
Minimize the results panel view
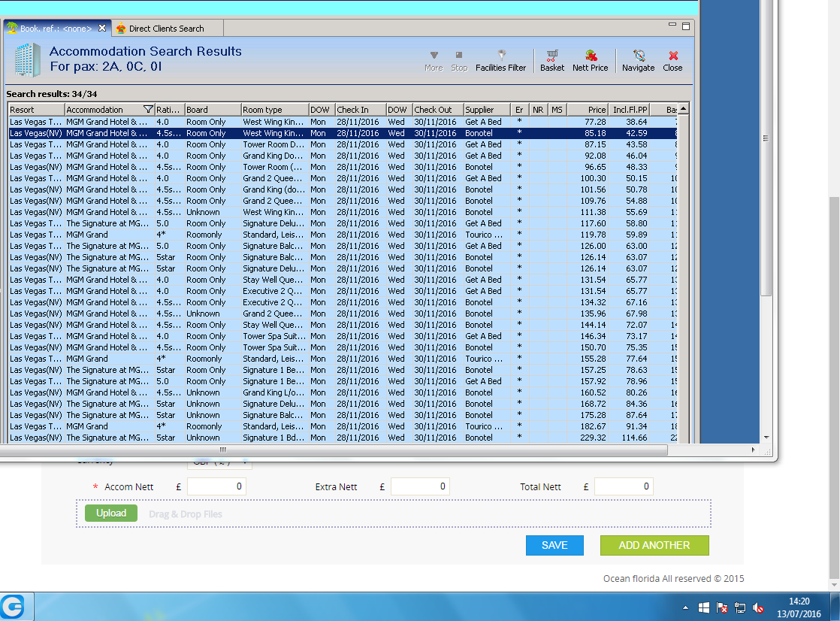pyautogui.click(x=672, y=26)
